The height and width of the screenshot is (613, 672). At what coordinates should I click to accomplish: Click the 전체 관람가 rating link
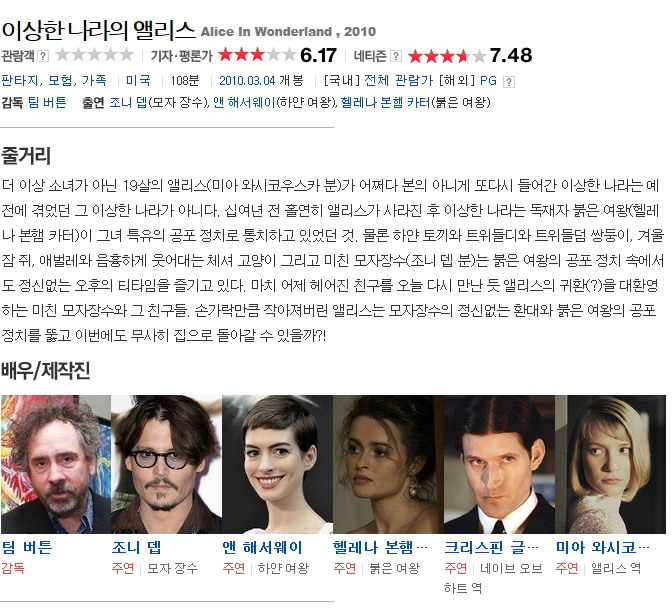[398, 81]
